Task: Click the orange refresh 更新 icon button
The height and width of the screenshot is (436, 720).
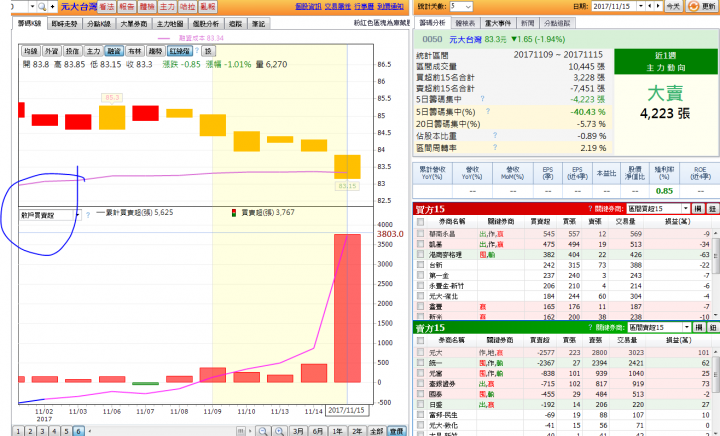Action: [693, 6]
